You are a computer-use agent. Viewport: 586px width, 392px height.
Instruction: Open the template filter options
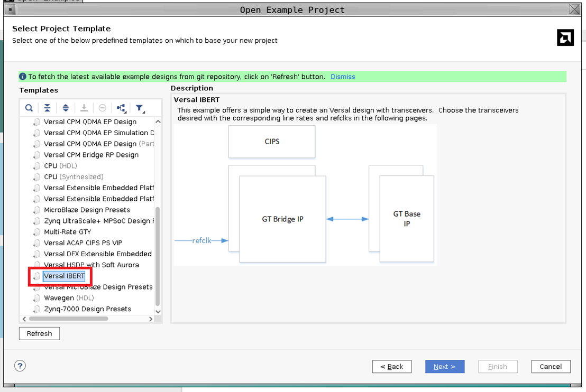pyautogui.click(x=140, y=108)
